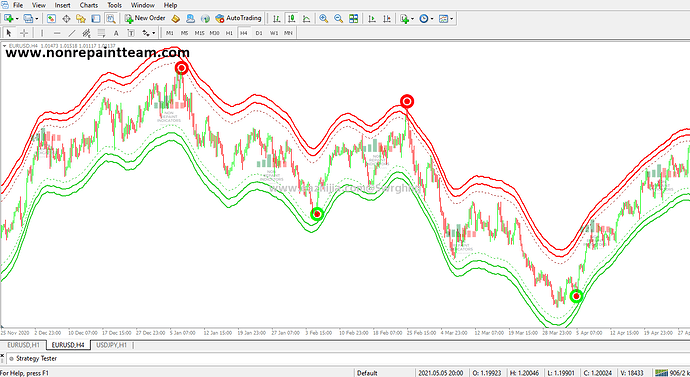This screenshot has width=690, height=377.
Task: Switch to the EURUSD,H1 chart tab
Action: [23, 345]
